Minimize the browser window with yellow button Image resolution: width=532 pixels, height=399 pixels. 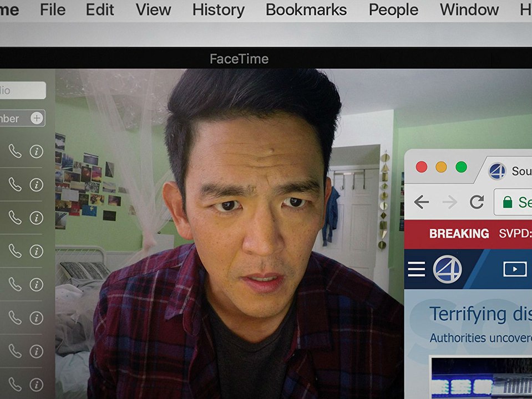tap(441, 167)
